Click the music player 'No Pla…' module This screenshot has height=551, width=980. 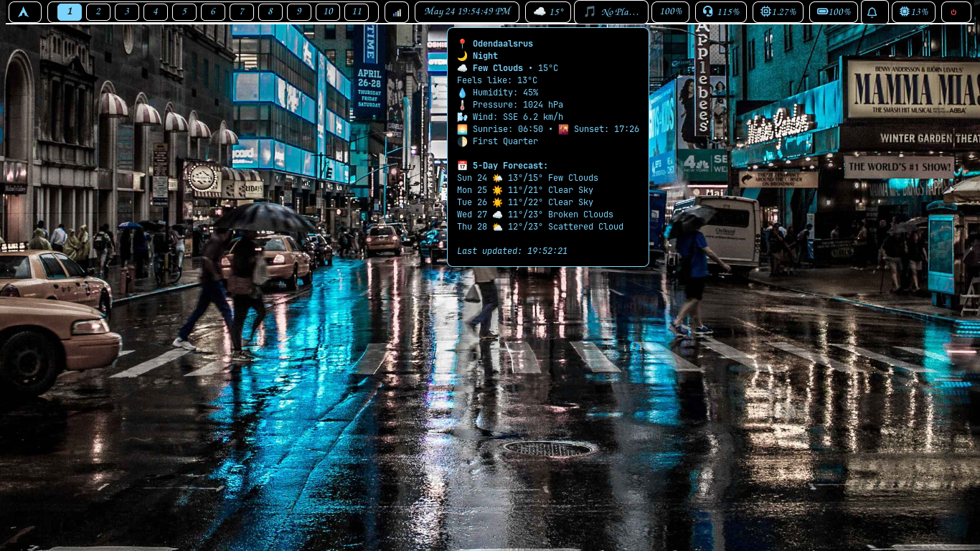coord(611,11)
